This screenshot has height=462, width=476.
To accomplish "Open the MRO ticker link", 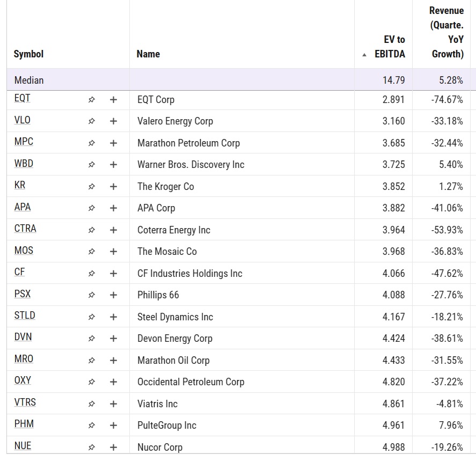I will coord(24,359).
